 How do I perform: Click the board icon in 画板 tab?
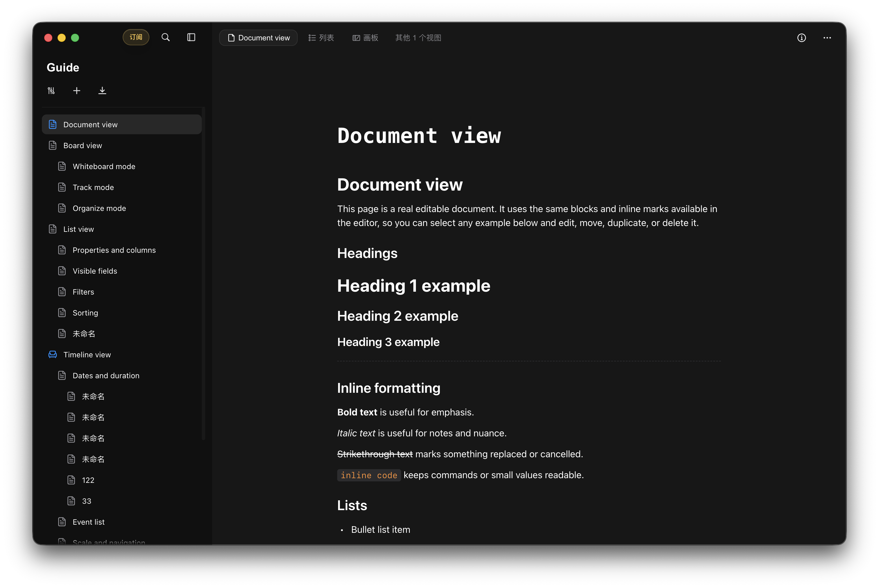[356, 38]
